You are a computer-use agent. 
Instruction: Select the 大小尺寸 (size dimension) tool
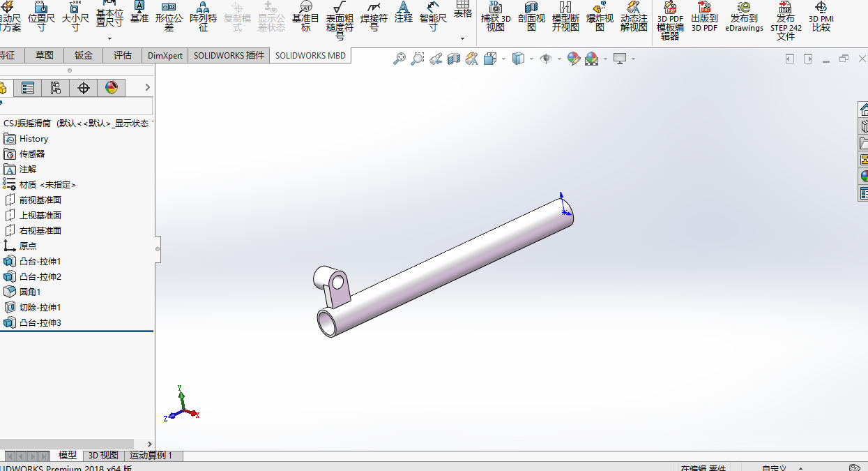[75, 17]
